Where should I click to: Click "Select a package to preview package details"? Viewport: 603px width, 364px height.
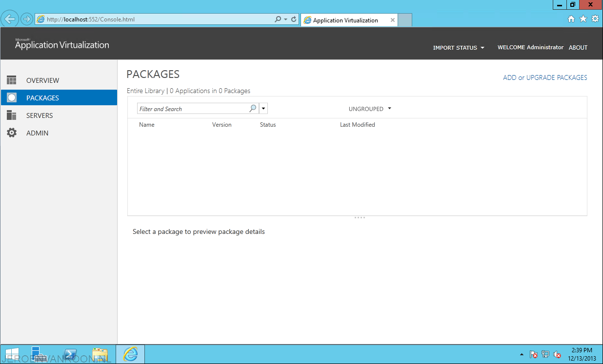(199, 231)
